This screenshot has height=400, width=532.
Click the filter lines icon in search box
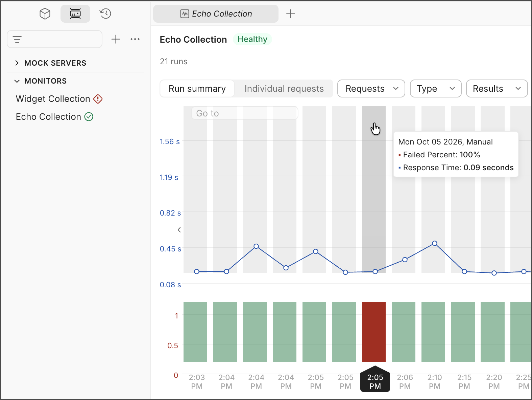point(17,39)
